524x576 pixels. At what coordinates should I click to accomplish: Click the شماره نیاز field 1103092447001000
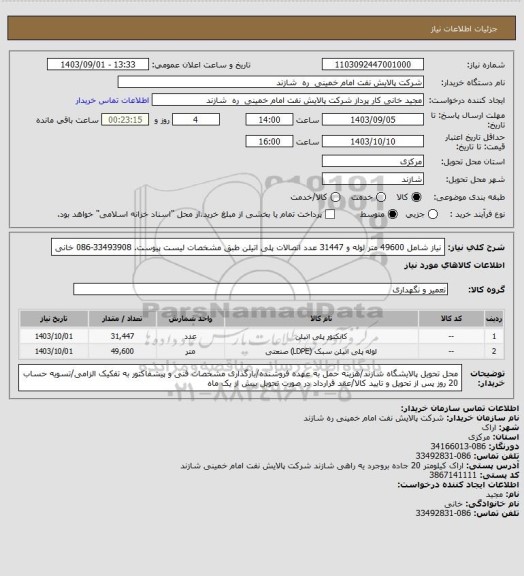[x=373, y=64]
